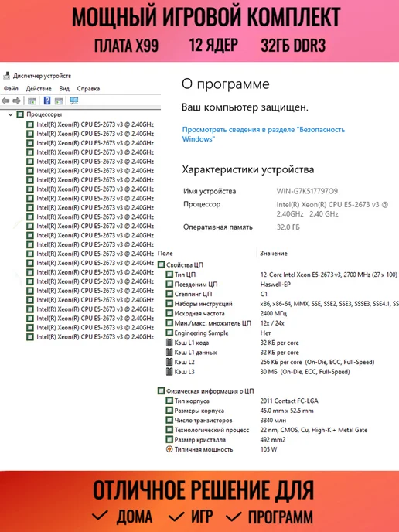Select device name value WIN-G7K517797O9
Viewport: 399px width, 532px height.
tap(307, 191)
